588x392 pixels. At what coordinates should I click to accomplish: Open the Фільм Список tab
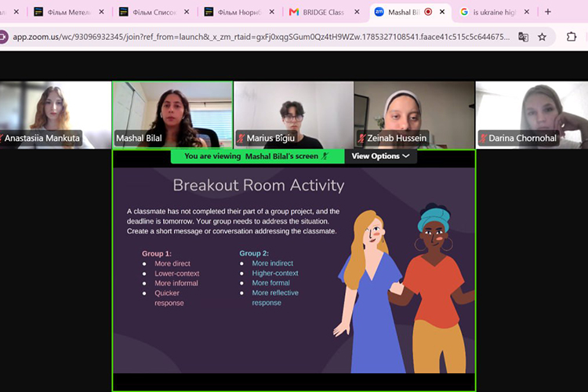pyautogui.click(x=154, y=12)
